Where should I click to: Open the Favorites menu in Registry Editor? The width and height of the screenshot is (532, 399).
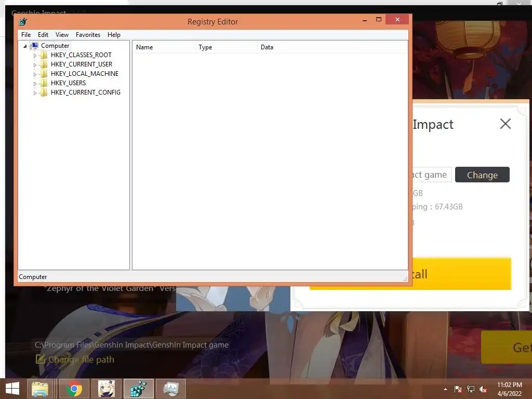(88, 35)
